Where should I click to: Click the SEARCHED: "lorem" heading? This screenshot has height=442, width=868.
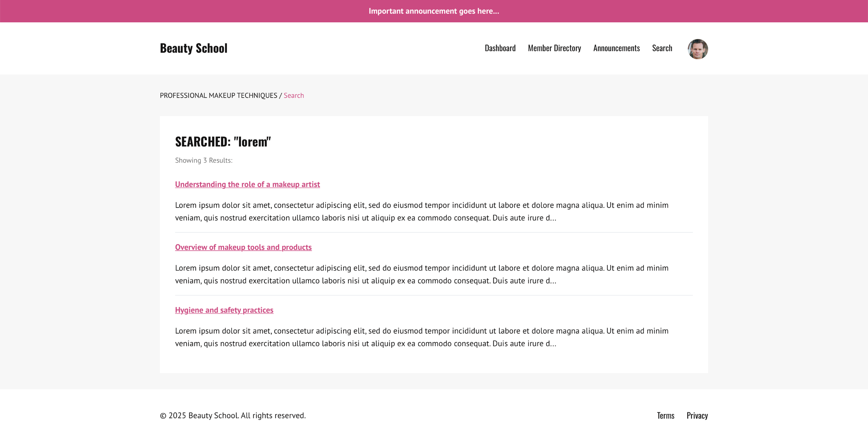coord(223,142)
